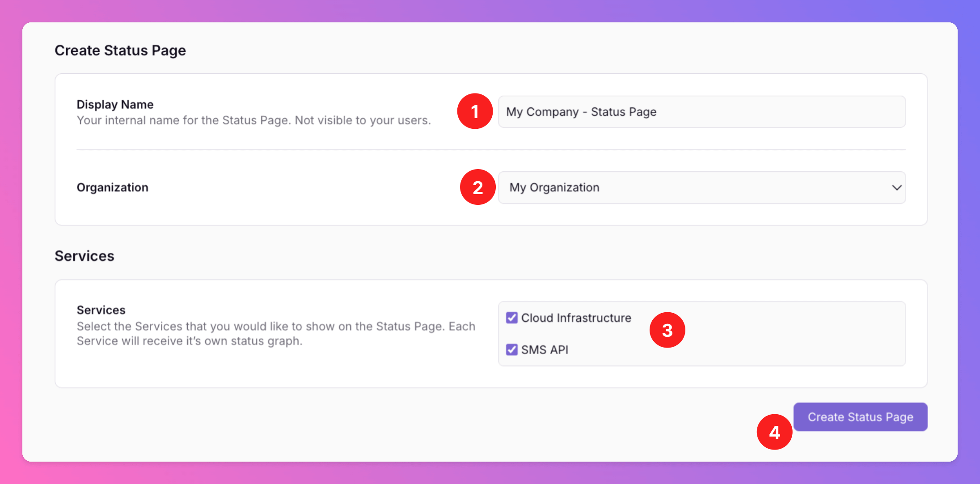980x484 pixels.
Task: Click the red number 2 badge
Action: (x=477, y=187)
